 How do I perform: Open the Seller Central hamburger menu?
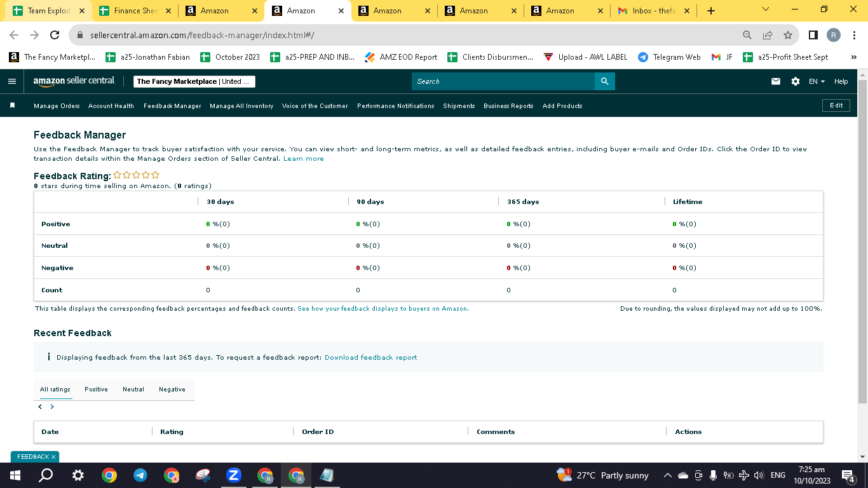[x=12, y=81]
